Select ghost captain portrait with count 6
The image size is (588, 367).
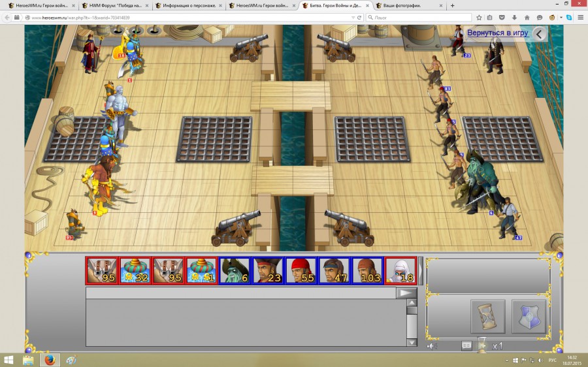point(235,270)
